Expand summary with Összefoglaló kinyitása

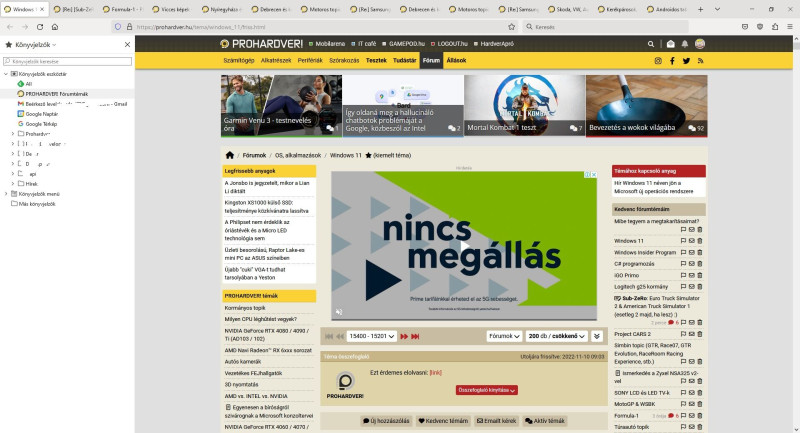click(x=487, y=390)
